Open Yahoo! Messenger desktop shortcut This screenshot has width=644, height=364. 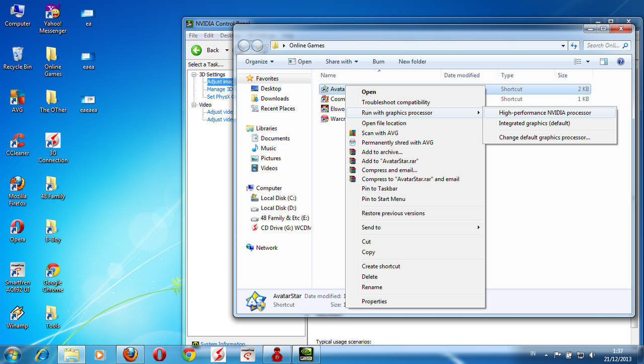[53, 19]
